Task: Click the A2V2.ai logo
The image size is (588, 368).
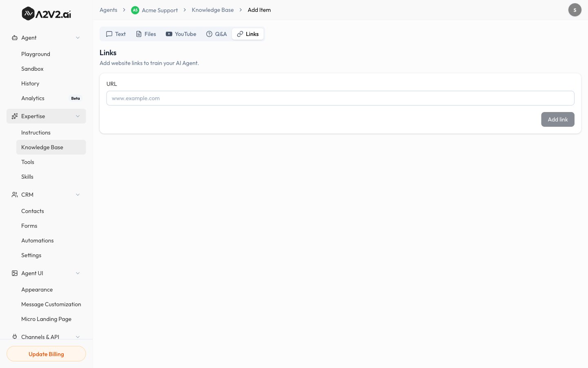Action: pos(46,14)
